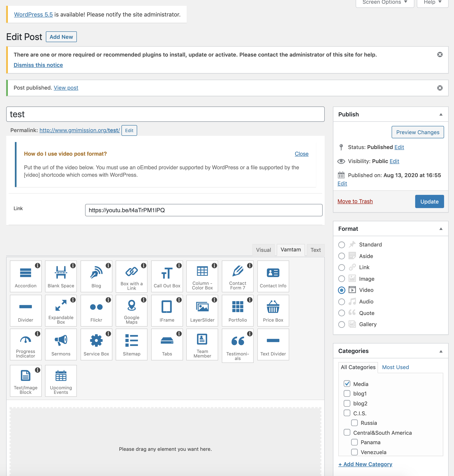Select the LayerSlider element icon
This screenshot has width=454, height=476.
tap(202, 307)
